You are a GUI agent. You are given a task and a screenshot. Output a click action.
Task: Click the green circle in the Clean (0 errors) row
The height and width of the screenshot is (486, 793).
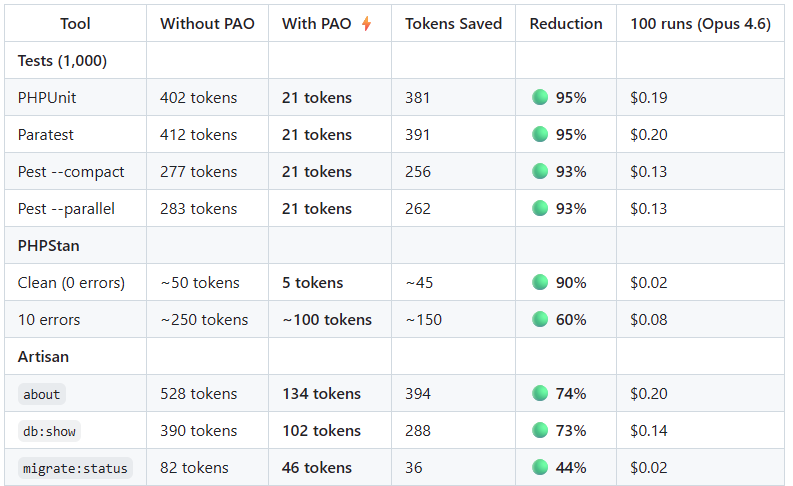(540, 283)
